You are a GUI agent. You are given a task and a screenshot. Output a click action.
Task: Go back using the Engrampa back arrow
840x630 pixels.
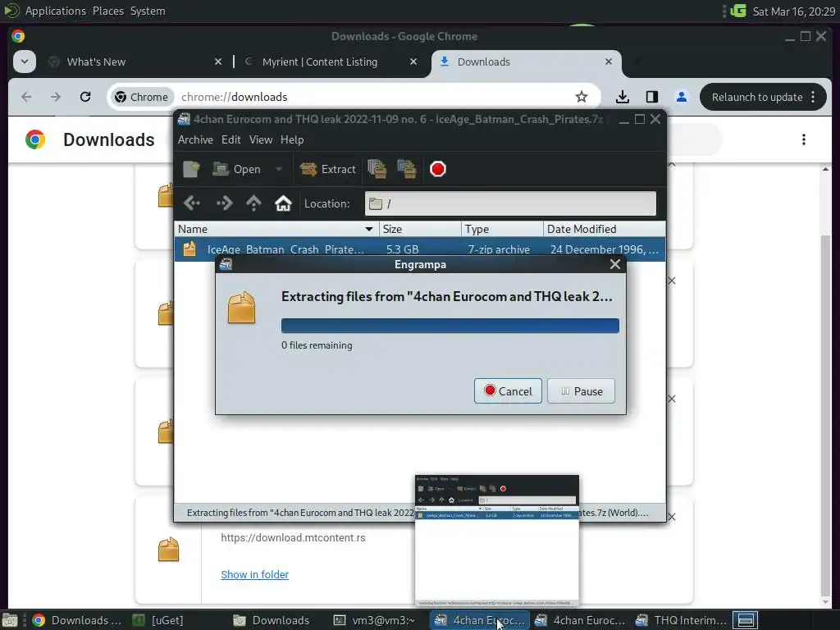coord(191,203)
